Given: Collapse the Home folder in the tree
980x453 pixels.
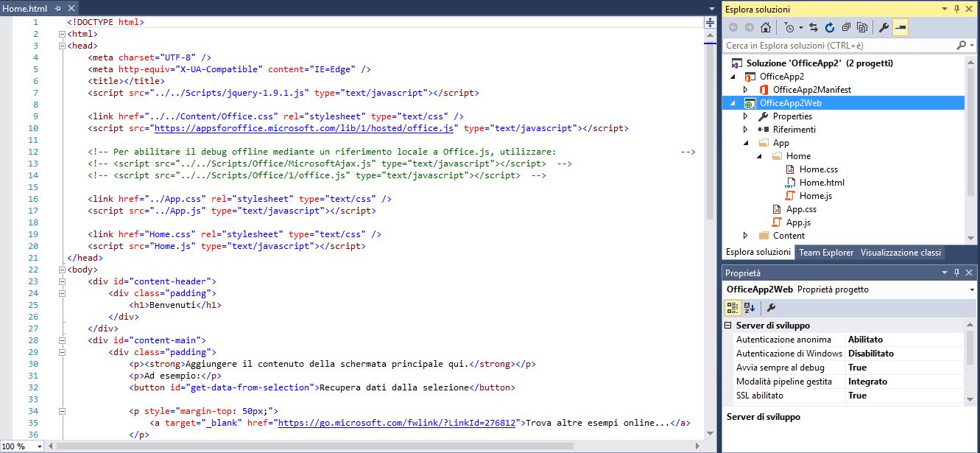Looking at the screenshot, I should 759,156.
